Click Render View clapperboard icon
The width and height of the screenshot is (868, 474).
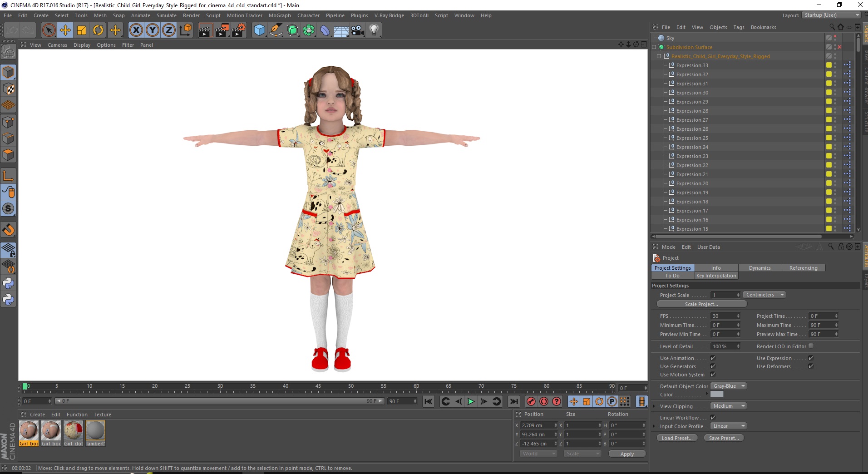pos(205,30)
